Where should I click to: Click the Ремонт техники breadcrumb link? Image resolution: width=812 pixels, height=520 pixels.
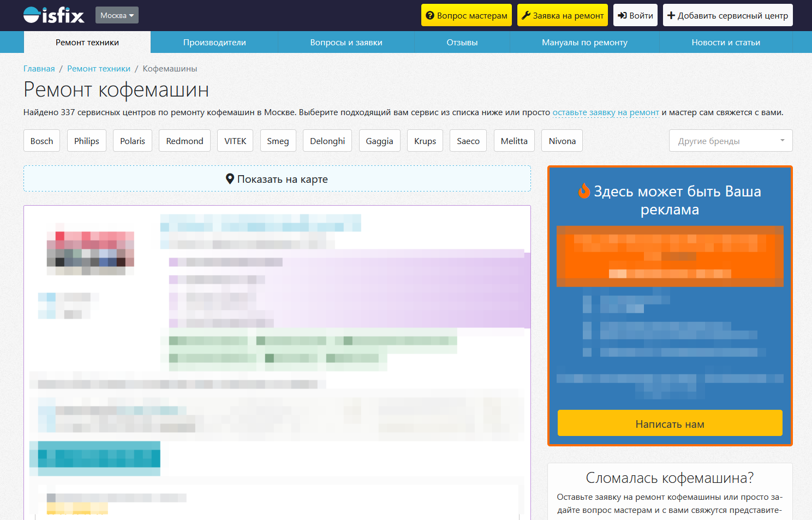pyautogui.click(x=99, y=69)
